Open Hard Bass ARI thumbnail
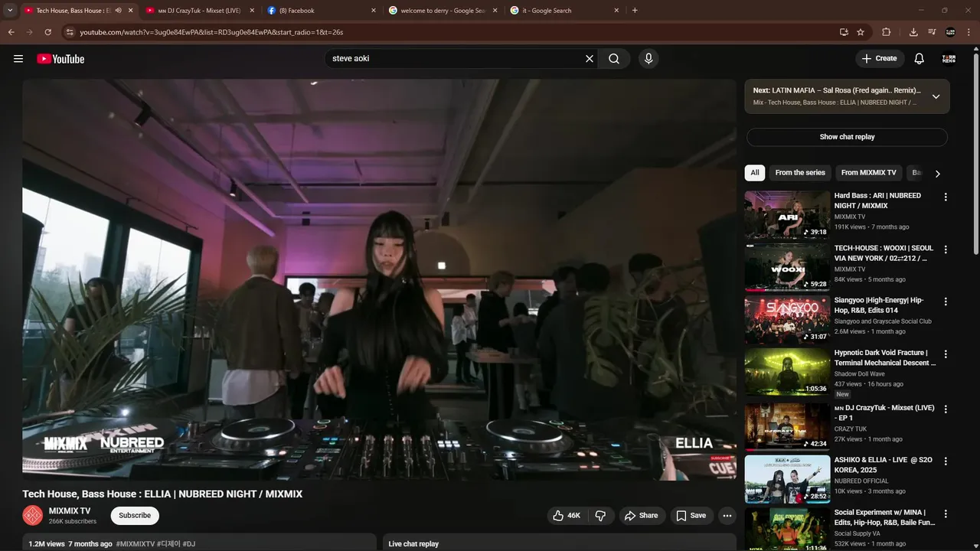 point(787,214)
